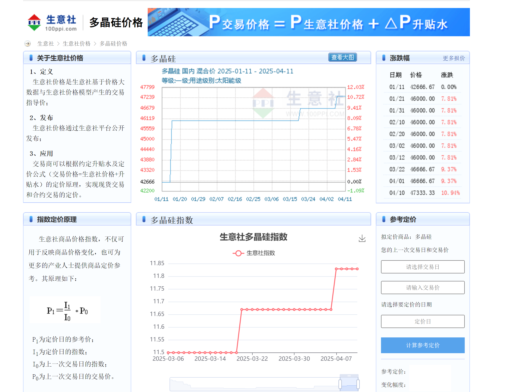This screenshot has height=392, width=532.
Task: Click the 生意社 100ppi.com logo
Action: coord(52,22)
